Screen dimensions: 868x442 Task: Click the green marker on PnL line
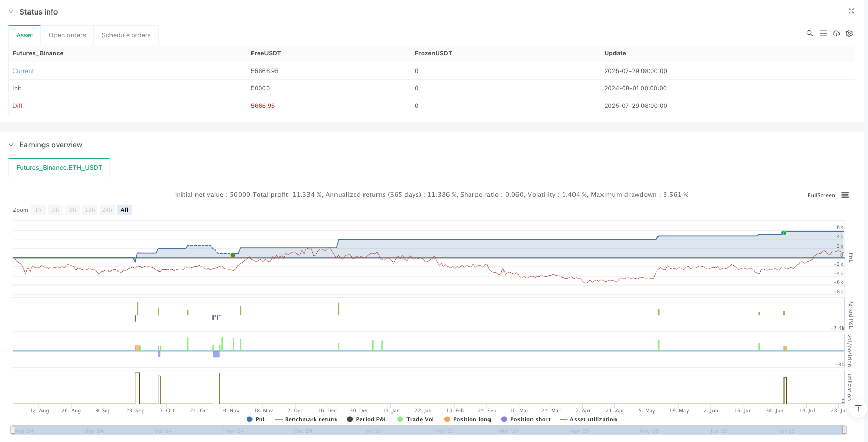783,233
